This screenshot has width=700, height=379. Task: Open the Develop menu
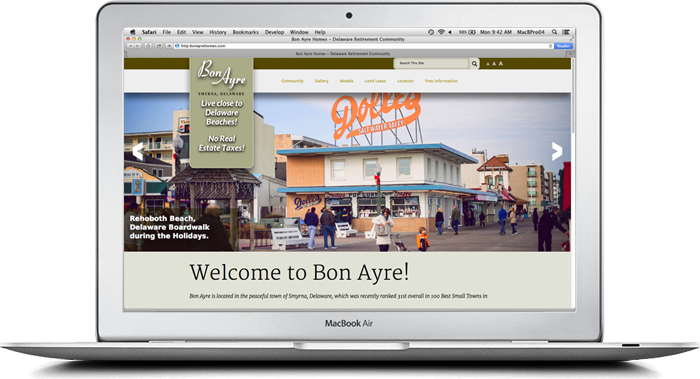click(x=274, y=32)
